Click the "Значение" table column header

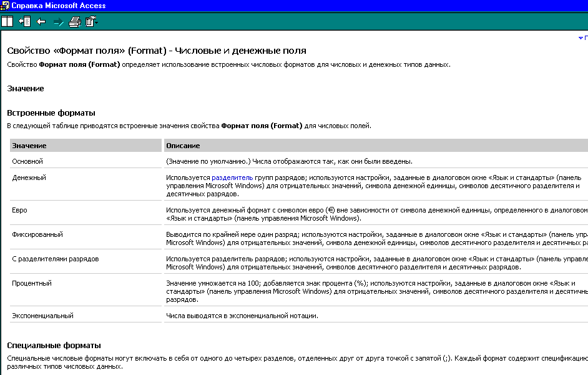point(86,146)
